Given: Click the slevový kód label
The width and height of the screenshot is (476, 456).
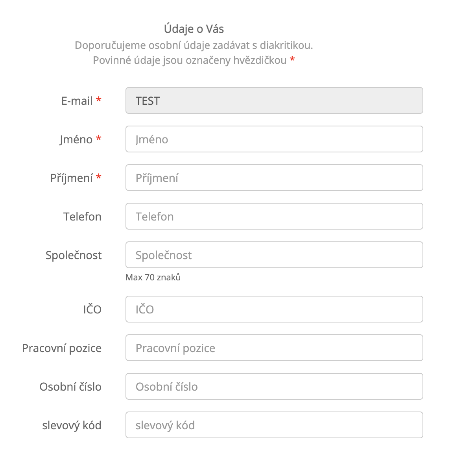Looking at the screenshot, I should click(72, 425).
